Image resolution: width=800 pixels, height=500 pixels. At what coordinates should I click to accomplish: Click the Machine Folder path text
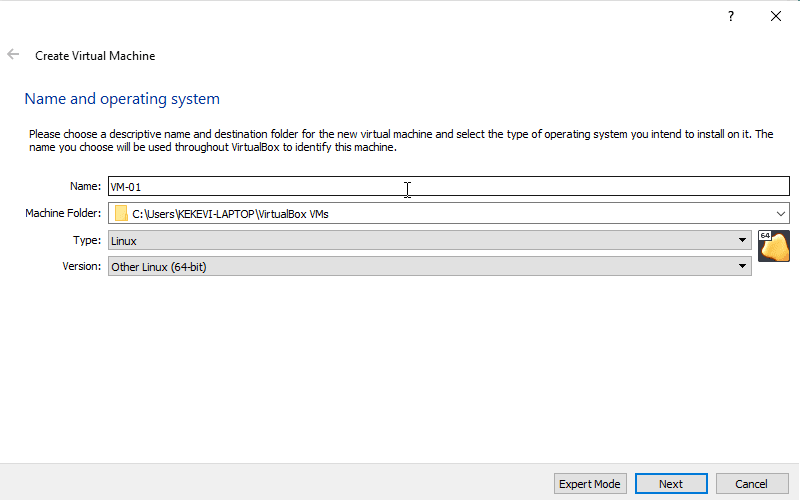(x=230, y=214)
